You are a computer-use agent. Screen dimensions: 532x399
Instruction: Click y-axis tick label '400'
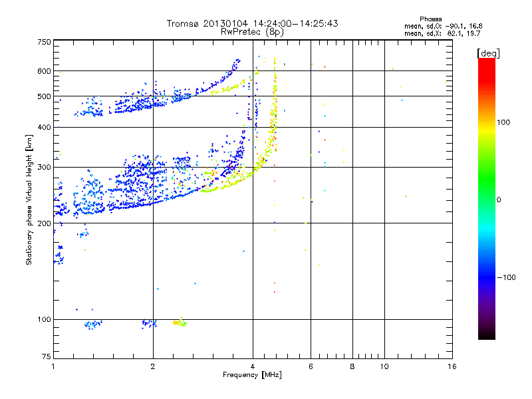pos(44,128)
